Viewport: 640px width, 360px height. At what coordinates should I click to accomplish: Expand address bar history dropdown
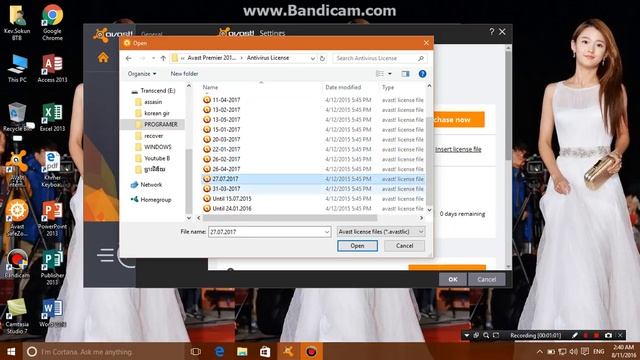[313, 58]
